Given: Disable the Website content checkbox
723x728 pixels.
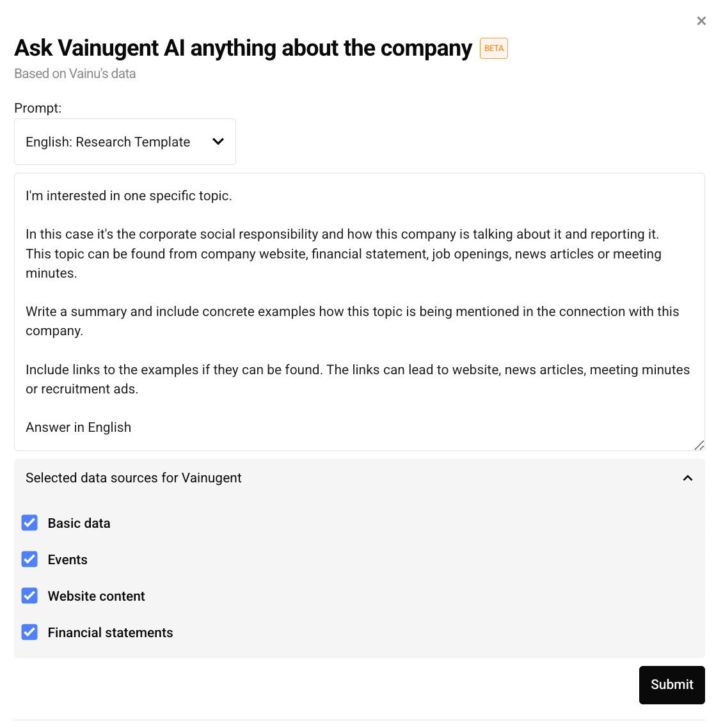Looking at the screenshot, I should click(x=29, y=596).
